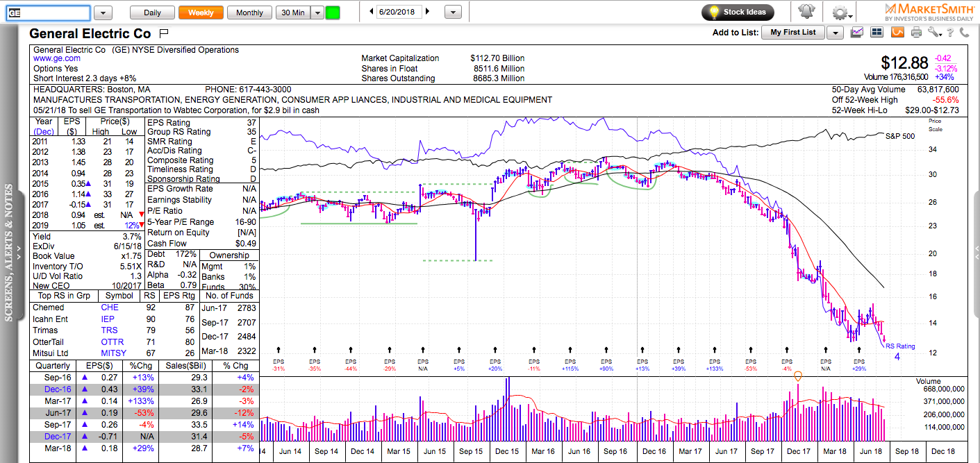Click the phone contact icon
Screen dimensions: 980x463
coord(965,32)
